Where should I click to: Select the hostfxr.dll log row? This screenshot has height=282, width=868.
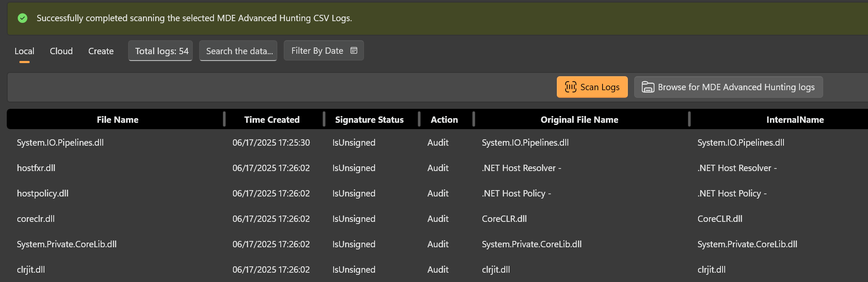pyautogui.click(x=36, y=168)
